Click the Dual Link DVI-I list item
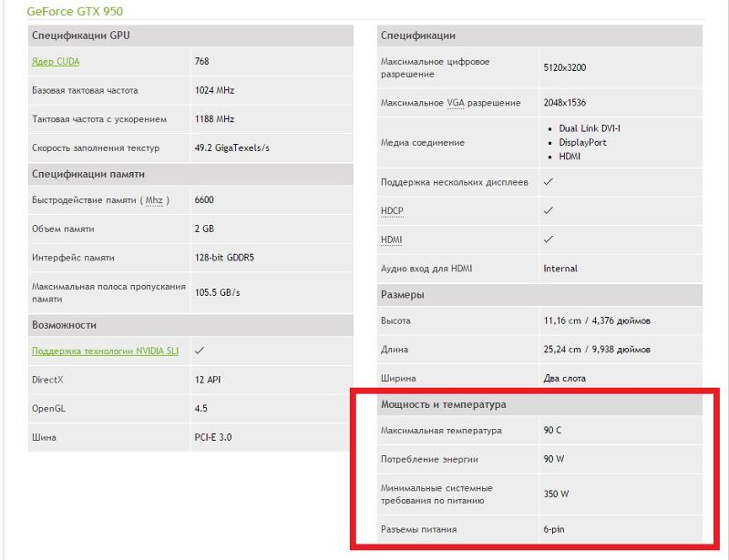 589,128
